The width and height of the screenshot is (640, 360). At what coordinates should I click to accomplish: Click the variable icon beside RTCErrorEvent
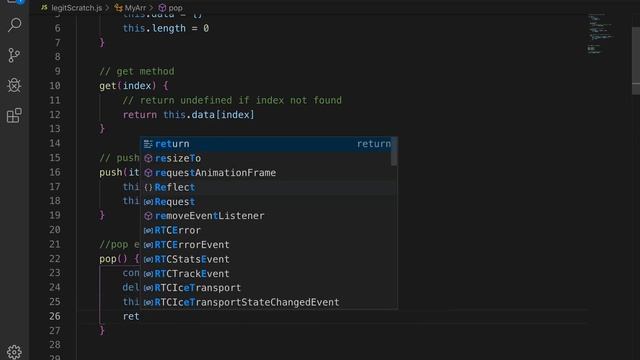tap(148, 244)
